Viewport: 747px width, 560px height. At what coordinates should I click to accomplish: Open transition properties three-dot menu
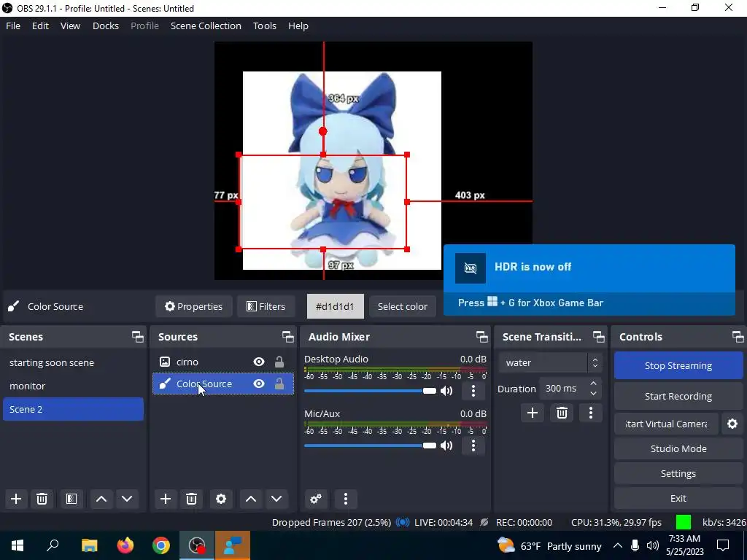click(x=591, y=413)
